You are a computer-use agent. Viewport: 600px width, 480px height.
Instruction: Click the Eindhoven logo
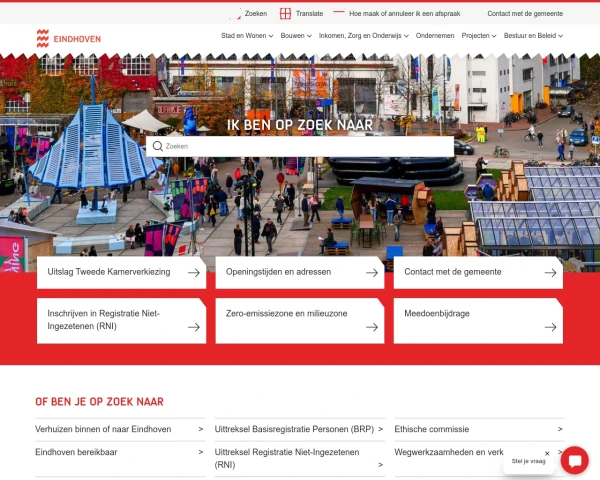point(68,38)
